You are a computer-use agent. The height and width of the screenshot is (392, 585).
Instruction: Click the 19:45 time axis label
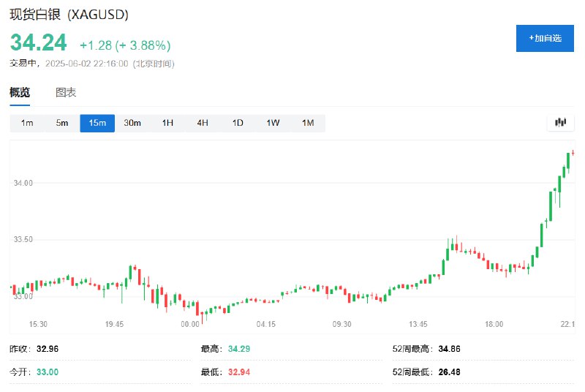click(114, 324)
